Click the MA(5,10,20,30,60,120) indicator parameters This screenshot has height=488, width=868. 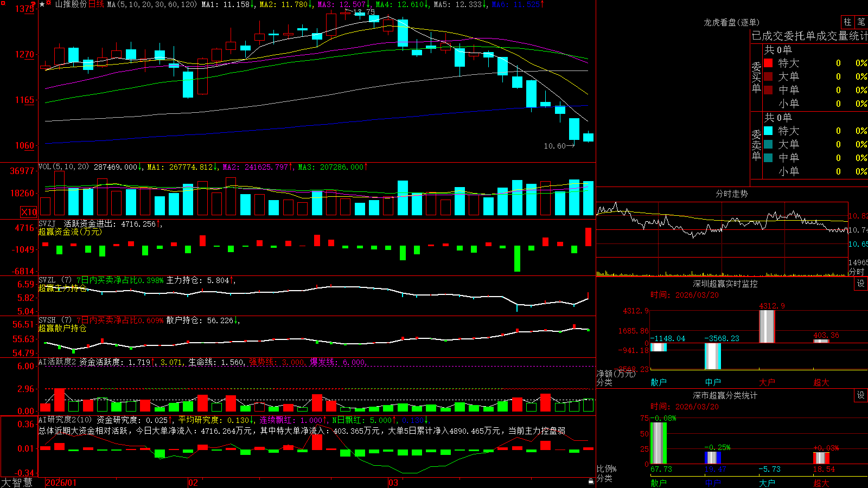tap(152, 4)
